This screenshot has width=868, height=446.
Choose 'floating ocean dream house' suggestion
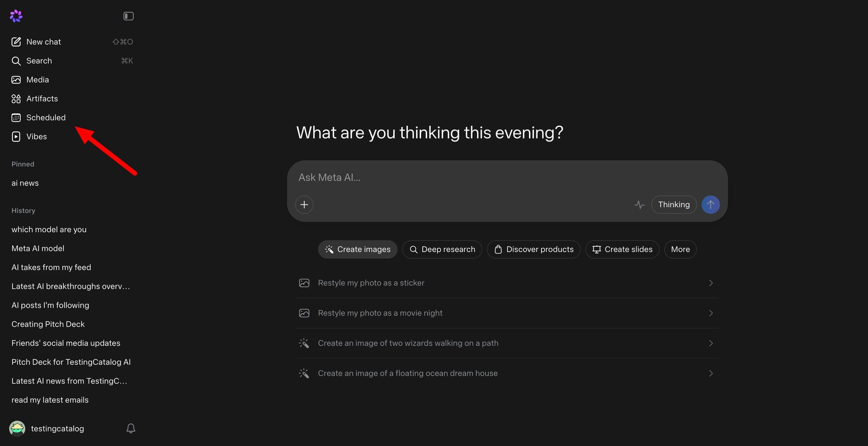click(x=507, y=374)
